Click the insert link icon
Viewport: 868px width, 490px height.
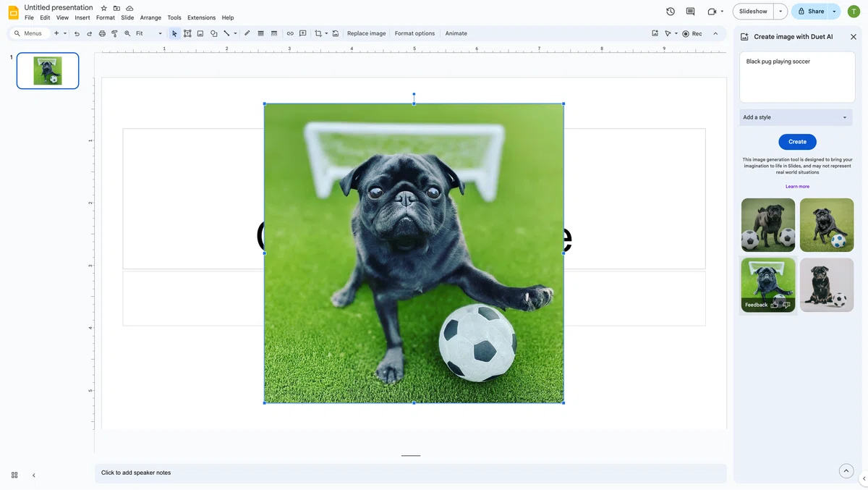pyautogui.click(x=290, y=33)
